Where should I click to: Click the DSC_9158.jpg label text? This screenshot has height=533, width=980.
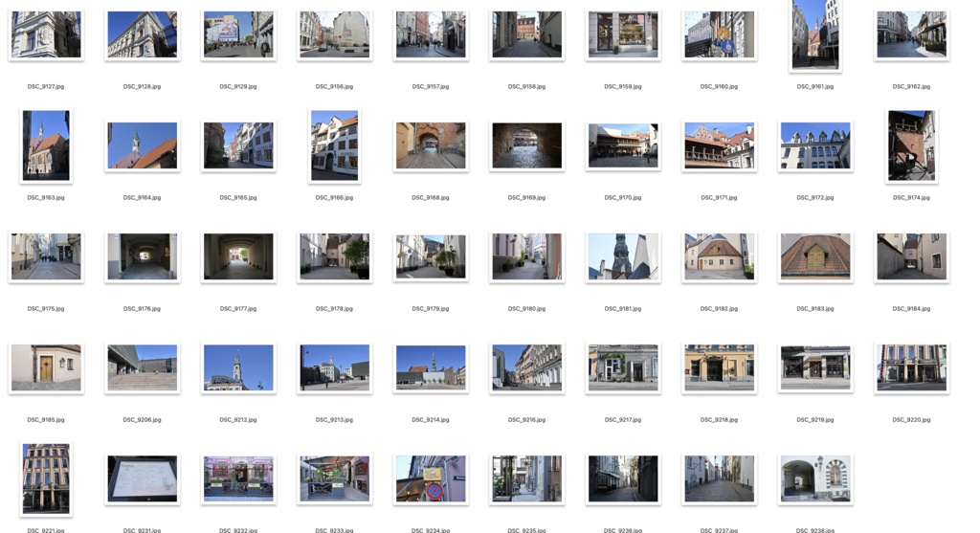(x=527, y=87)
